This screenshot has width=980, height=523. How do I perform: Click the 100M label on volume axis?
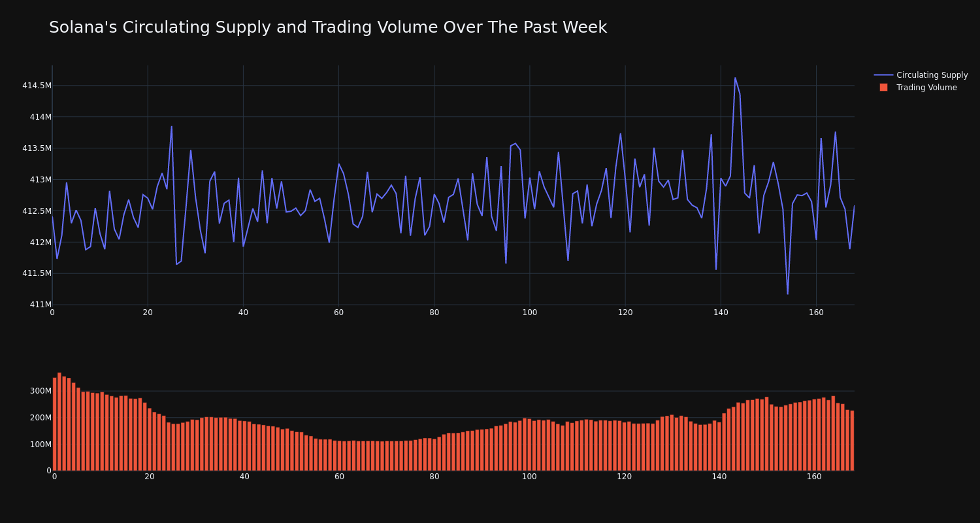[x=40, y=445]
